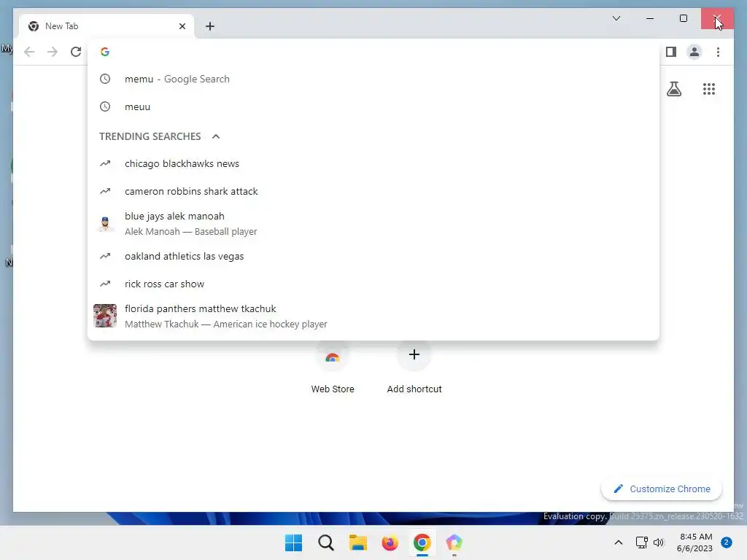
Task: Open the three-dot Chrome menu
Action: [718, 52]
